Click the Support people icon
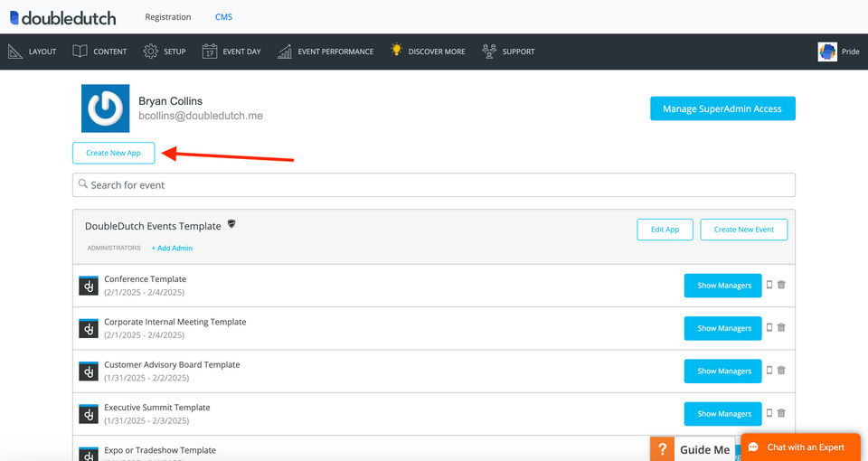The width and height of the screenshot is (868, 461). pyautogui.click(x=489, y=51)
